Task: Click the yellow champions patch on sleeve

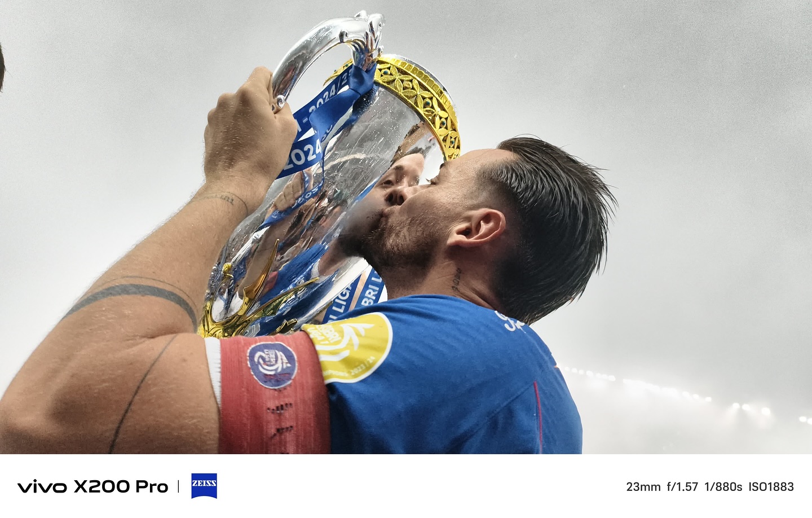Action: (350, 346)
